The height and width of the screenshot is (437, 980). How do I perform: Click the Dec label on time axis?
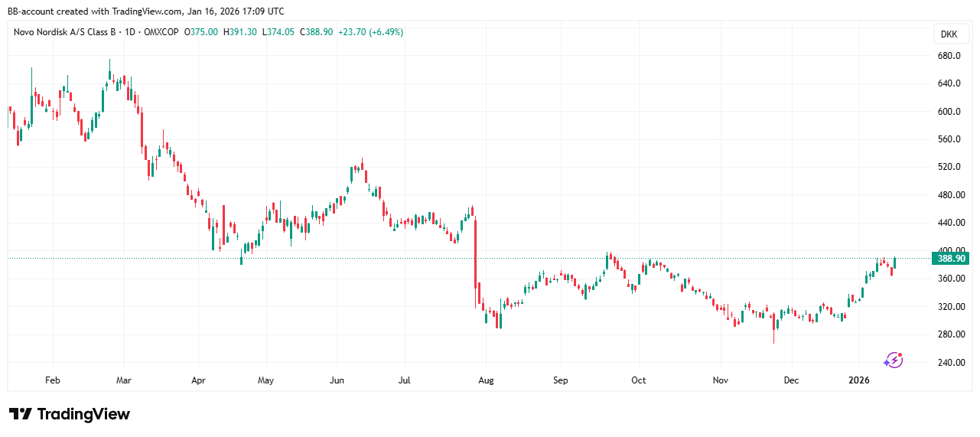click(792, 380)
